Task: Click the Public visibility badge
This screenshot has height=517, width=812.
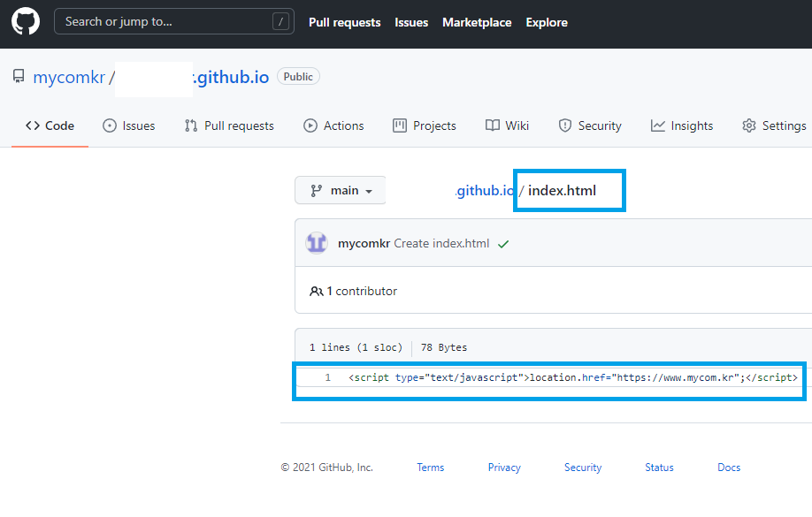Action: tap(298, 77)
